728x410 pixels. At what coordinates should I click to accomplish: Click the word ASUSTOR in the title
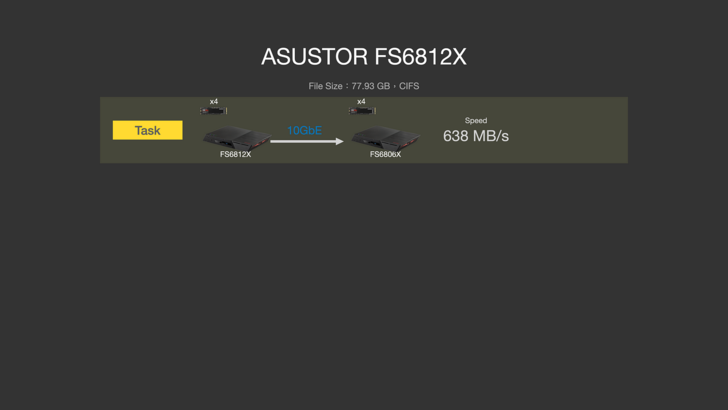point(315,57)
